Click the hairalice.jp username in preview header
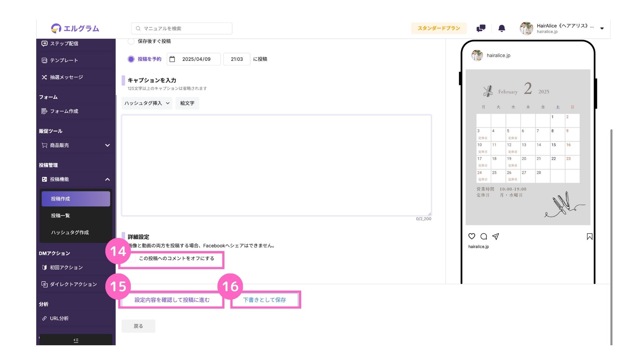The width and height of the screenshot is (644, 362). point(498,55)
